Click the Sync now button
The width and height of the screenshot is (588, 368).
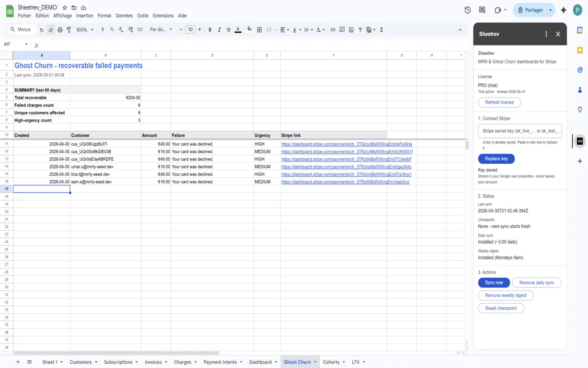pyautogui.click(x=494, y=282)
